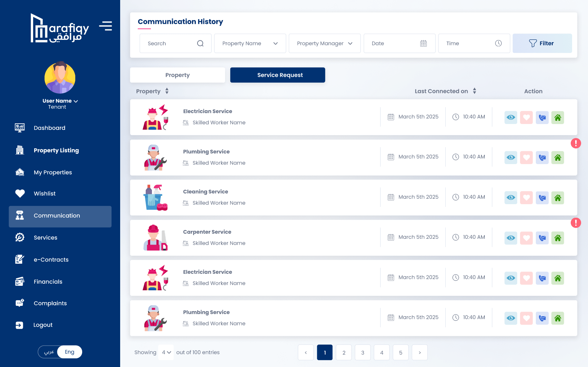This screenshot has width=588, height=367.
Task: Sort by Property column arrows
Action: pyautogui.click(x=167, y=91)
